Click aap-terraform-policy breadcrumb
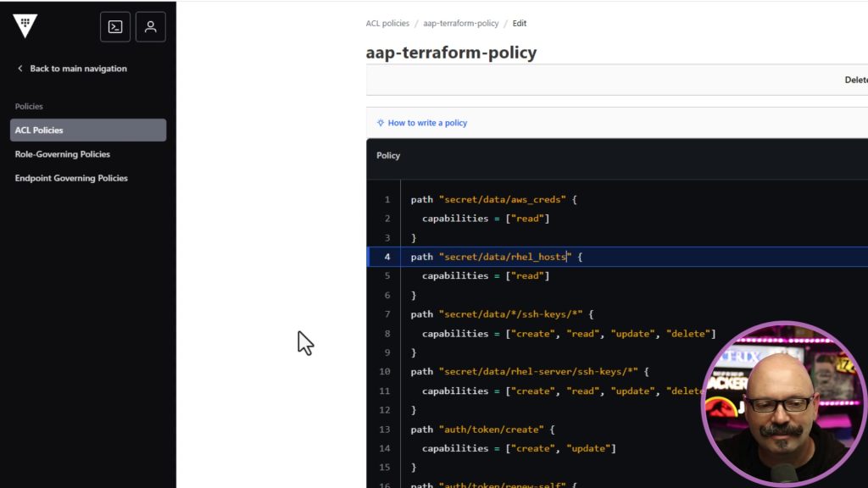The height and width of the screenshot is (488, 868). click(460, 23)
